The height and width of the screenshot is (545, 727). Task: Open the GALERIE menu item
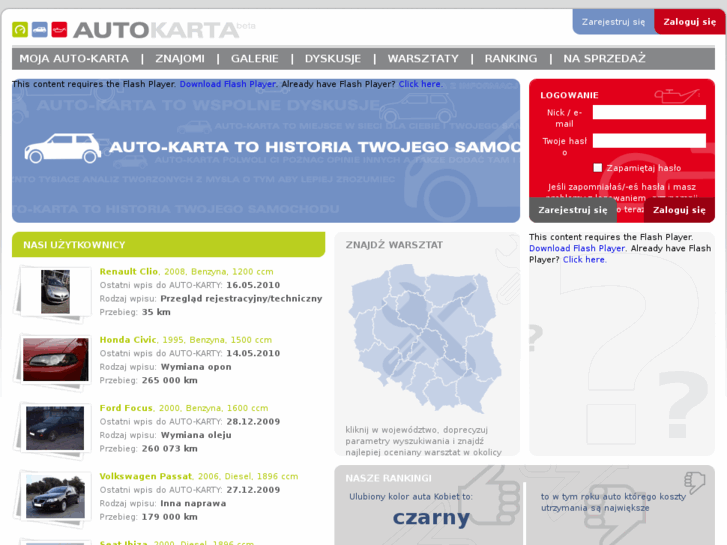(x=255, y=58)
